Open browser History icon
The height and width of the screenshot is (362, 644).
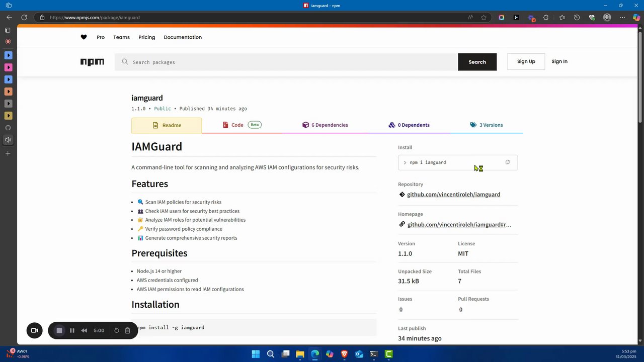577,17
